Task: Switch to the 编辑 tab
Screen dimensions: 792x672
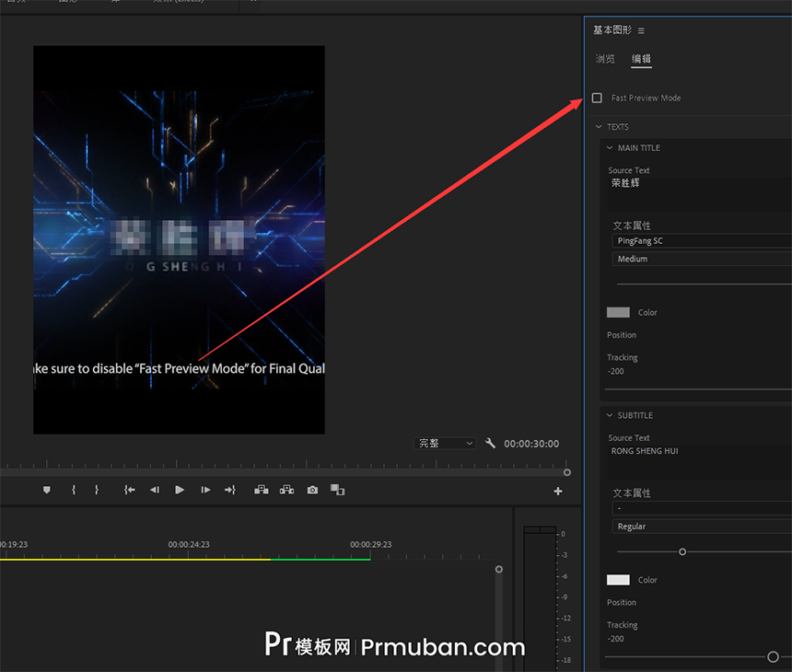Action: pyautogui.click(x=641, y=58)
